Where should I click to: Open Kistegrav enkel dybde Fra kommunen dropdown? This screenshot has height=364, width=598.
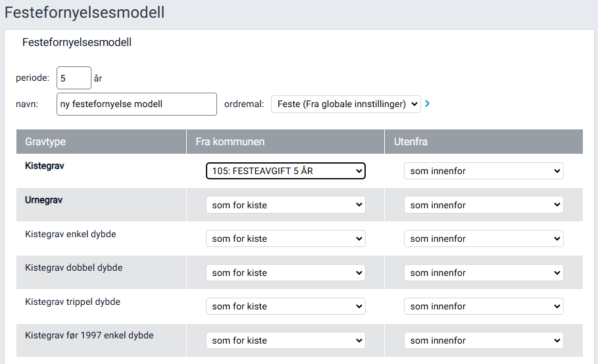click(286, 239)
